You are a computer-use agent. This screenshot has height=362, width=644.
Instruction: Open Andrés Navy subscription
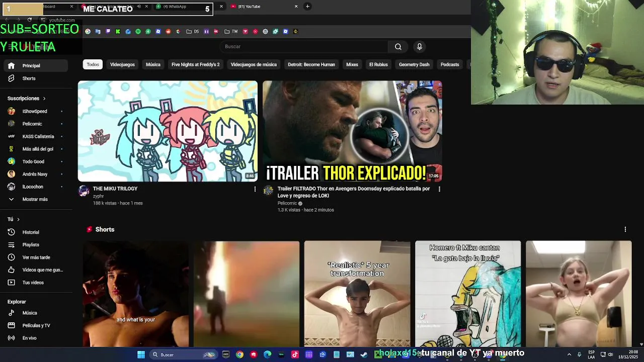click(x=35, y=174)
